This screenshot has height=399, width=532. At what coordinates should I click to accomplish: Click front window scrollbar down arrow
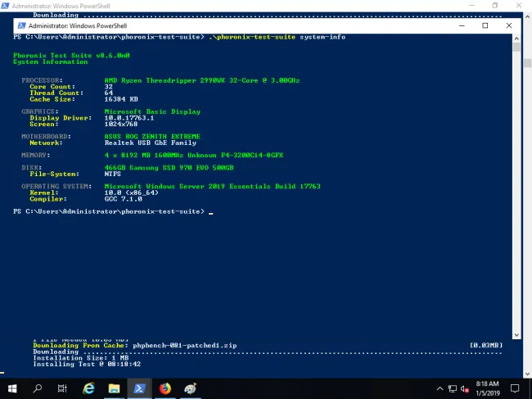[x=516, y=335]
